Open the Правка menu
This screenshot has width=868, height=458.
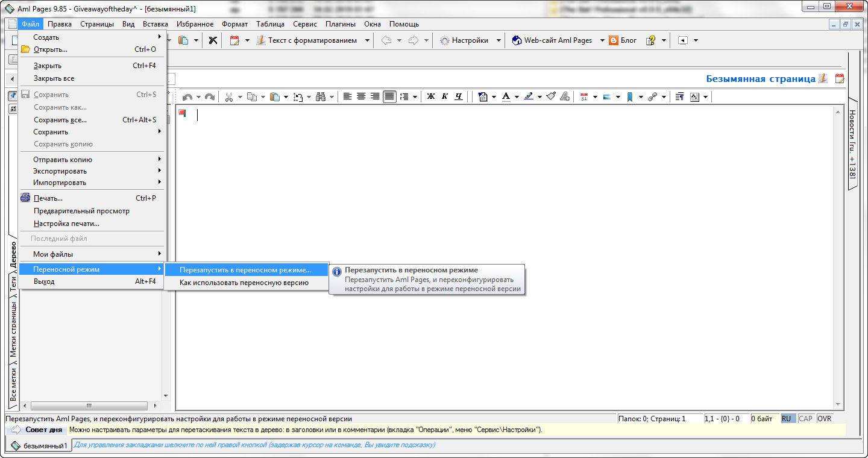(60, 24)
